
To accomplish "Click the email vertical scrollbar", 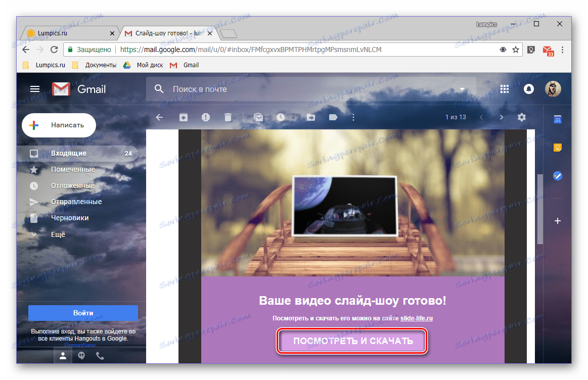I will click(x=540, y=209).
